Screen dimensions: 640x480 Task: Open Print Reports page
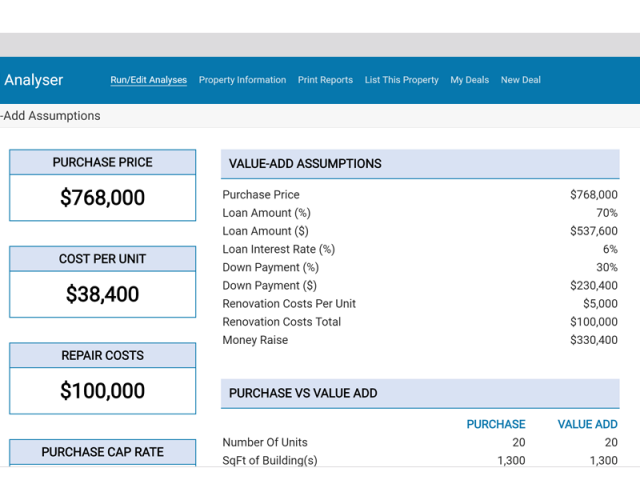[325, 80]
